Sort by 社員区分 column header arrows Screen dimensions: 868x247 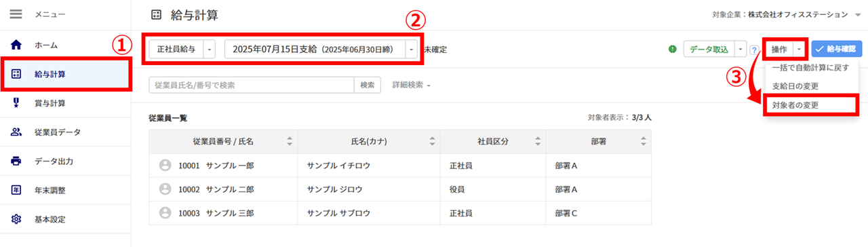(x=538, y=141)
